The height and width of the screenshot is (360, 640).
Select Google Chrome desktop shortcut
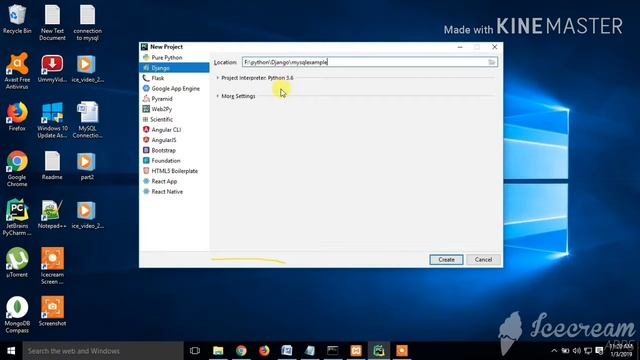click(x=17, y=169)
